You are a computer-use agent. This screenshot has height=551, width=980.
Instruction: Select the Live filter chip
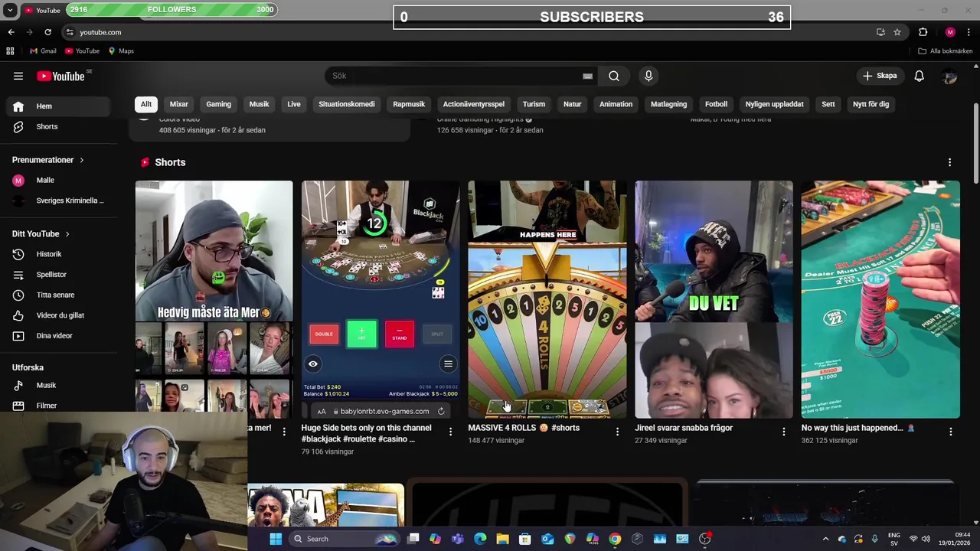tap(294, 104)
